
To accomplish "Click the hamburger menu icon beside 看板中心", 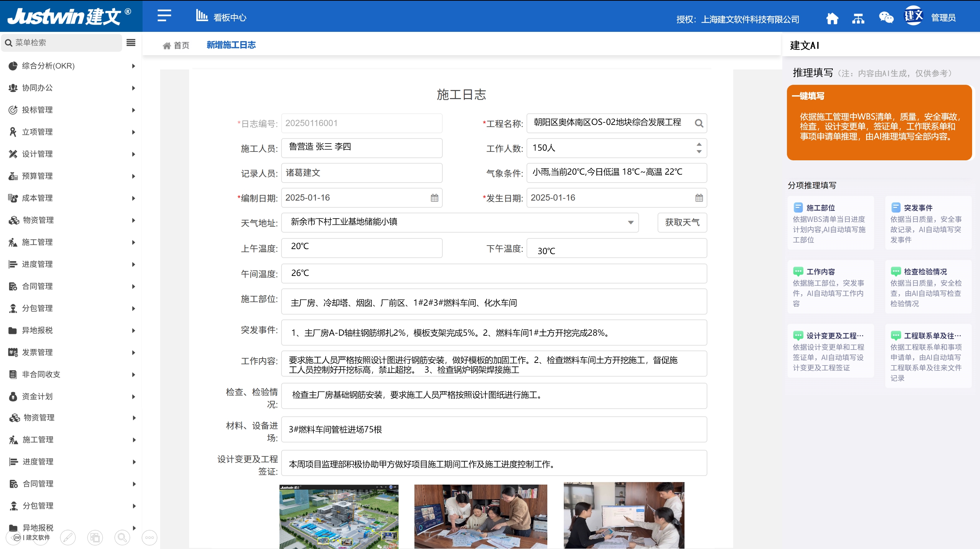I will [x=164, y=16].
